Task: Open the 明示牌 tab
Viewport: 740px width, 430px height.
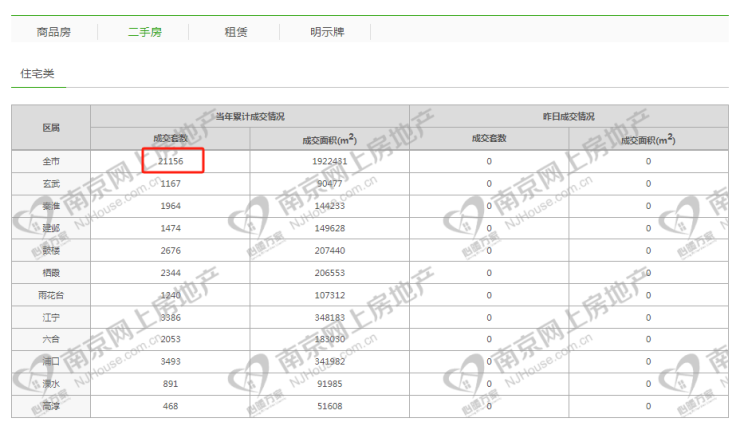Action: click(x=327, y=32)
